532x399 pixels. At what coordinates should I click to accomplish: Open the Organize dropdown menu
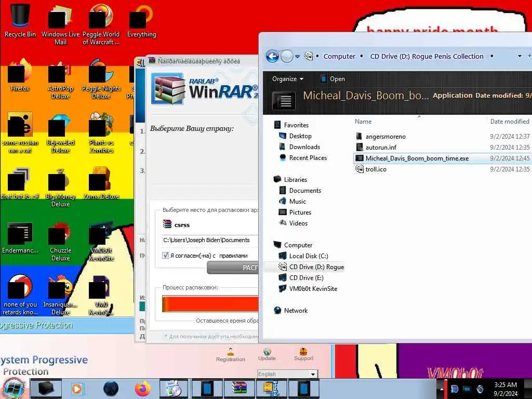tap(288, 79)
